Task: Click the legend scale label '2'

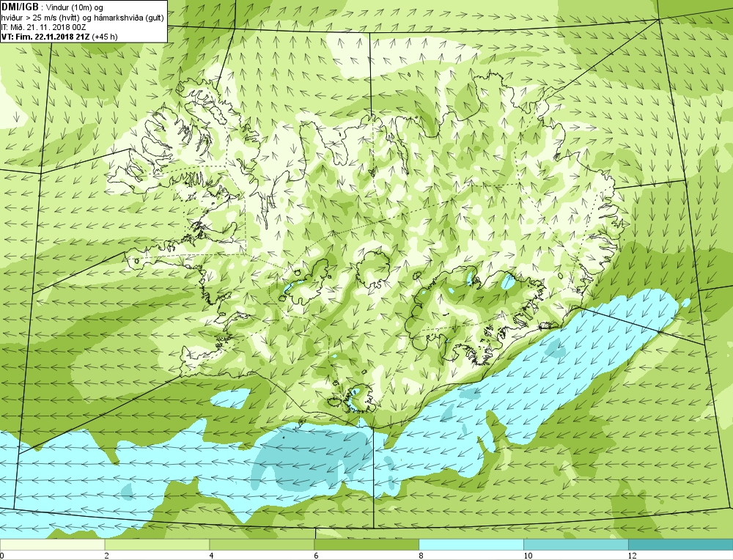Action: pos(106,556)
